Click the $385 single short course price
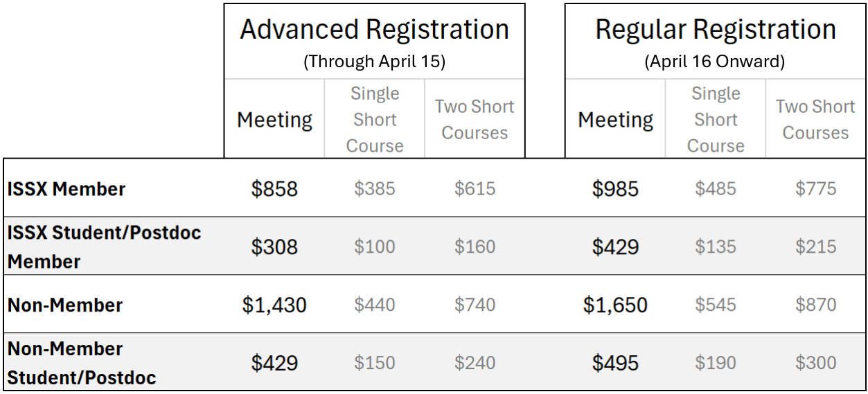The image size is (868, 394). [375, 188]
